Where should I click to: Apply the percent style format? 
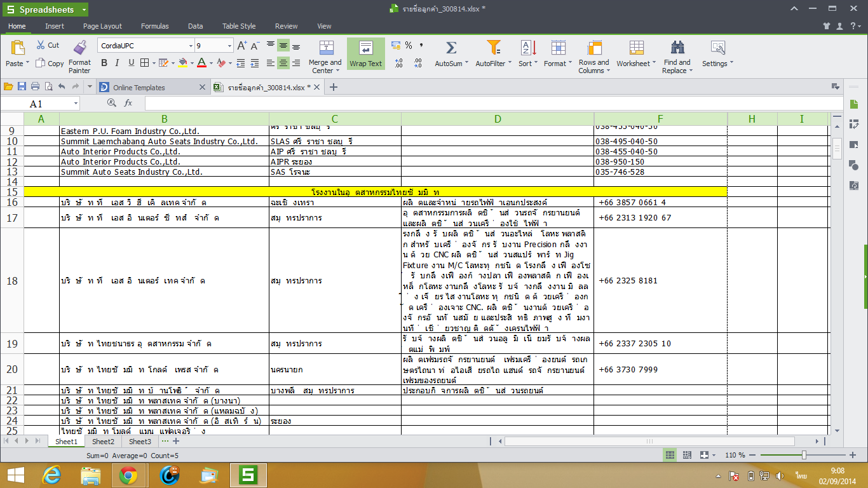click(409, 45)
